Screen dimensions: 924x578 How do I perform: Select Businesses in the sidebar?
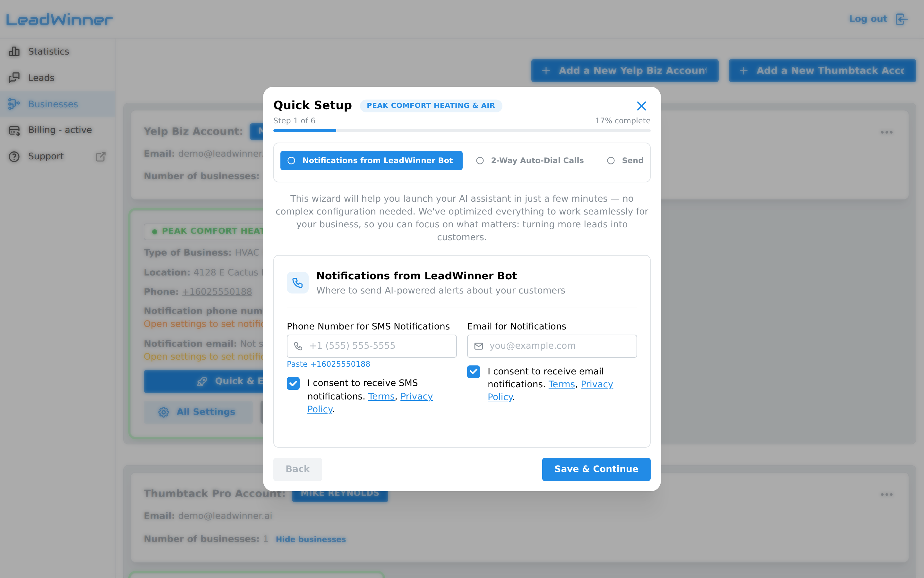[x=57, y=104]
